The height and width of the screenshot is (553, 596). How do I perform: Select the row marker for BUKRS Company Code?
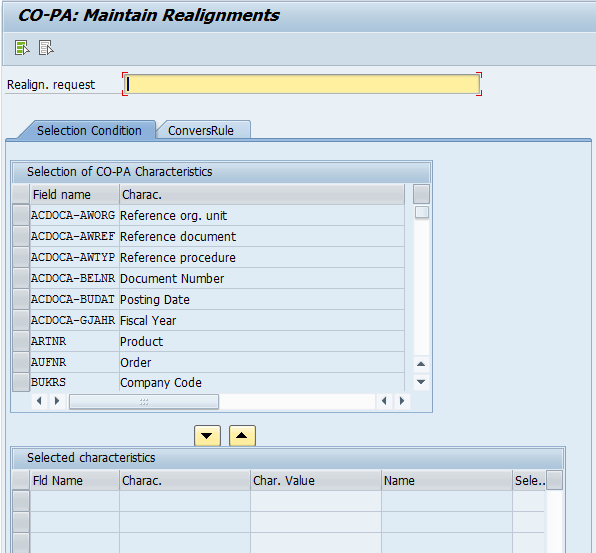coord(21,382)
